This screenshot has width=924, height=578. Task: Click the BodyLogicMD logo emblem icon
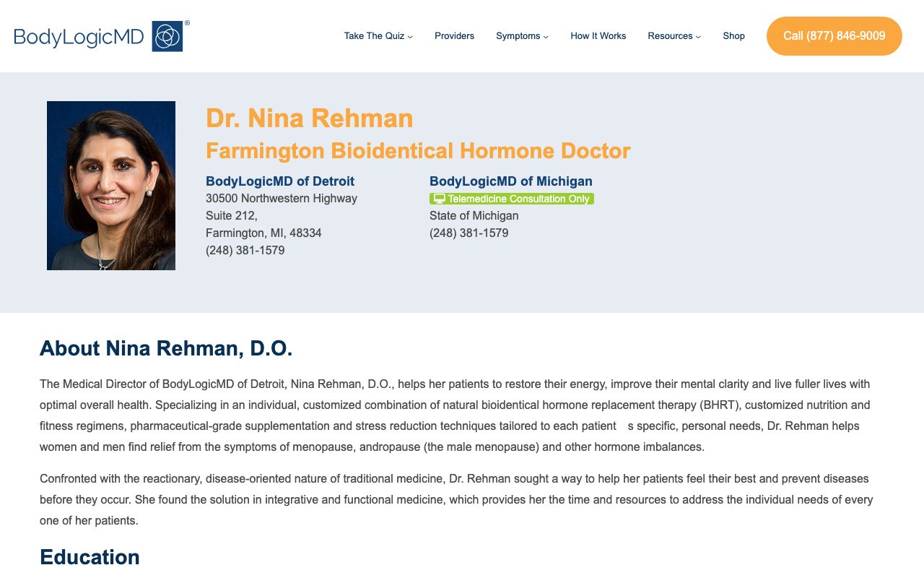167,35
